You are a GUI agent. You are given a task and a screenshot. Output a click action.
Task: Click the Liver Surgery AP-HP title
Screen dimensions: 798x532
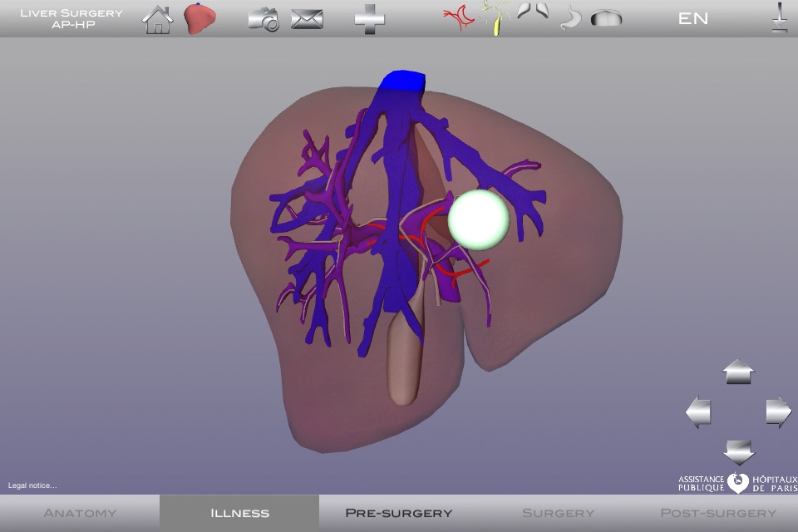71,18
